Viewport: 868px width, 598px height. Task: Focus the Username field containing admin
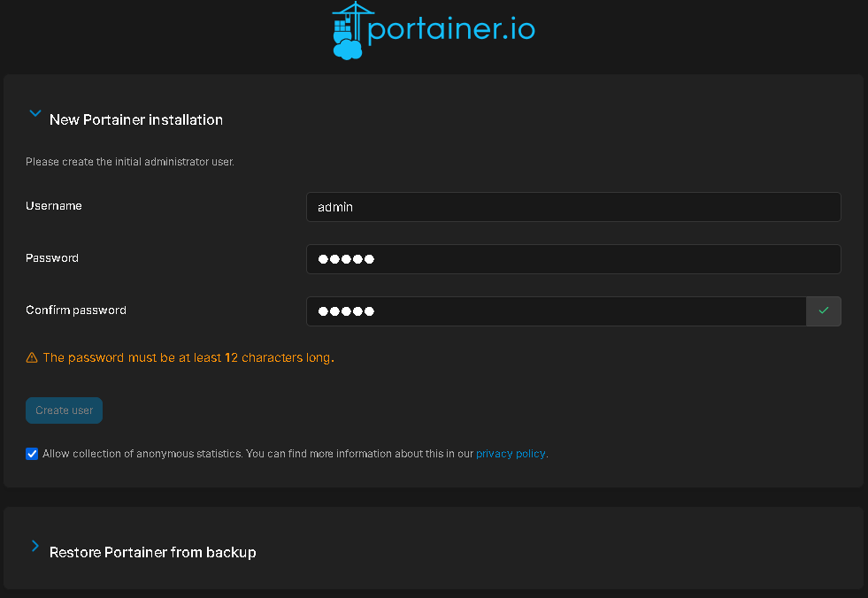pos(572,207)
